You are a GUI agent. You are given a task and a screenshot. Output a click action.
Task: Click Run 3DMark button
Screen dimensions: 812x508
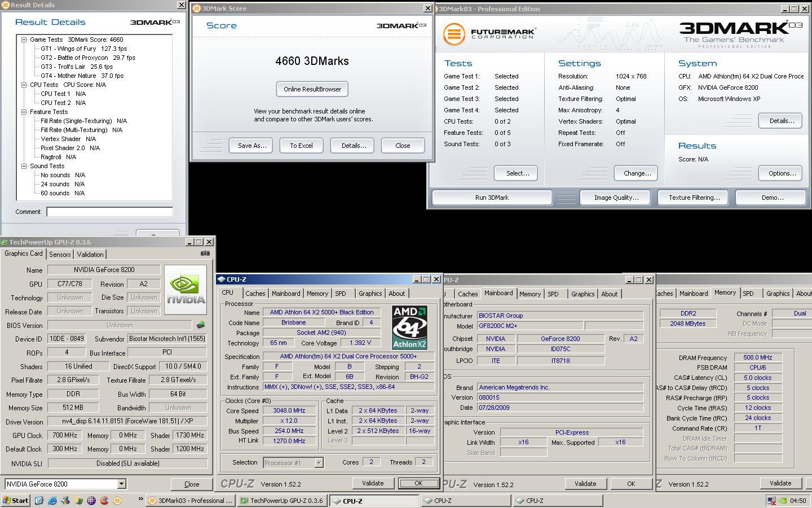(x=492, y=198)
